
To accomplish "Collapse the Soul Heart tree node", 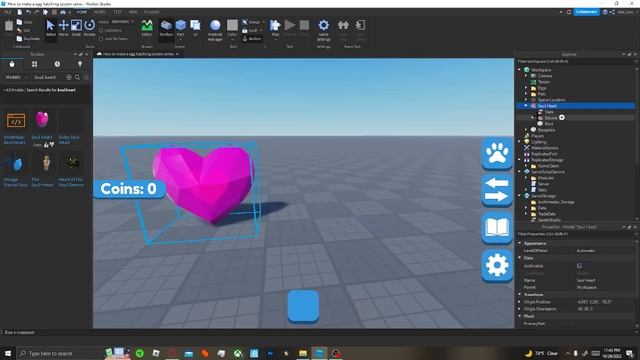I will coord(526,106).
